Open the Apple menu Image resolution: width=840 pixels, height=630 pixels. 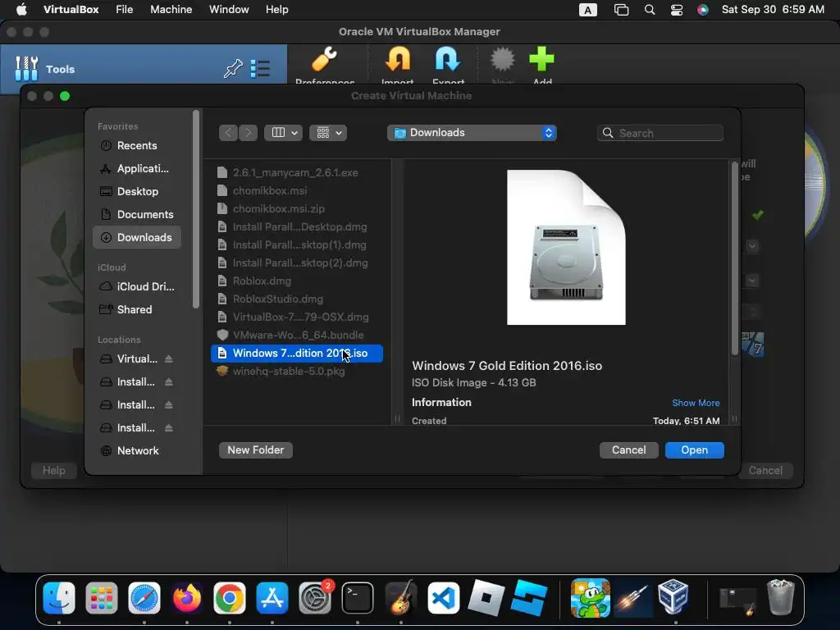coord(21,10)
